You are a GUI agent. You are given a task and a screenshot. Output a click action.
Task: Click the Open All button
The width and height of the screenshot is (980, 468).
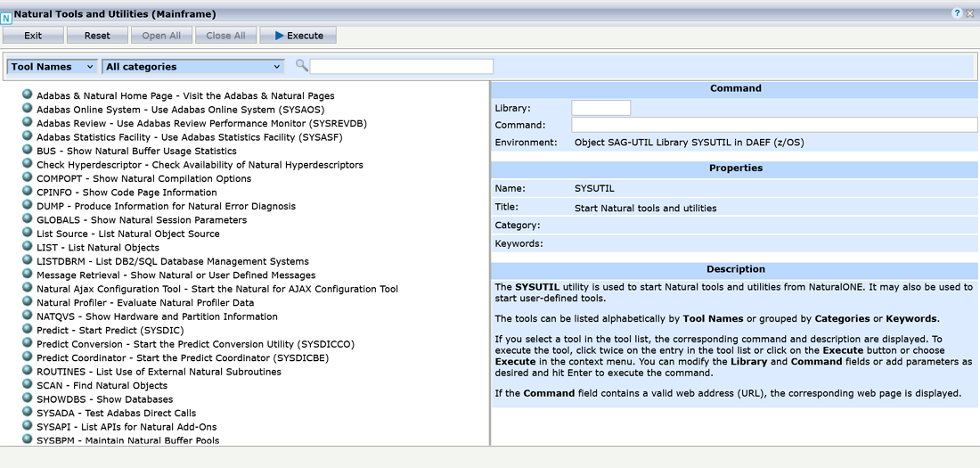tap(161, 36)
